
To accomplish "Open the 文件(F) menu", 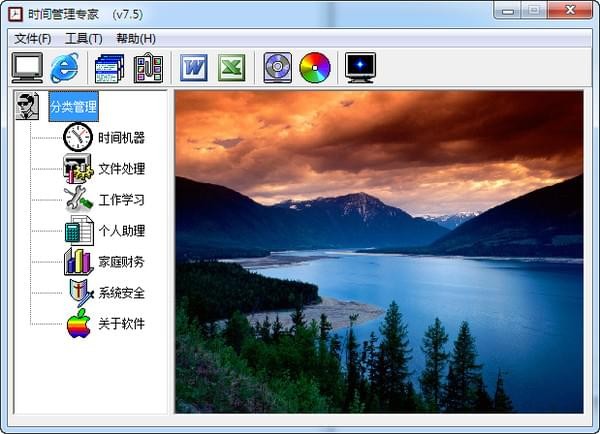I will point(33,39).
